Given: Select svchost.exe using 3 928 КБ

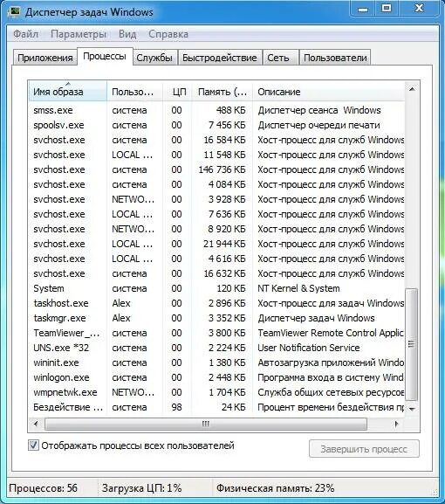Looking at the screenshot, I should pyautogui.click(x=216, y=199).
